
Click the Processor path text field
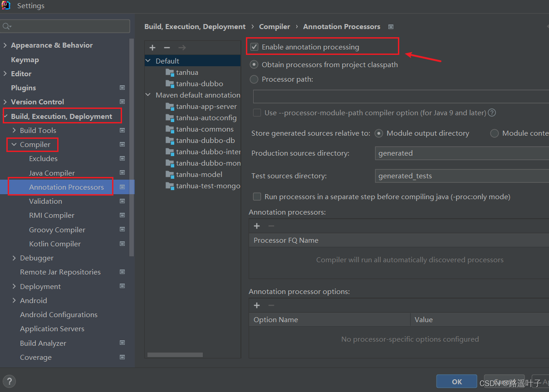click(401, 97)
